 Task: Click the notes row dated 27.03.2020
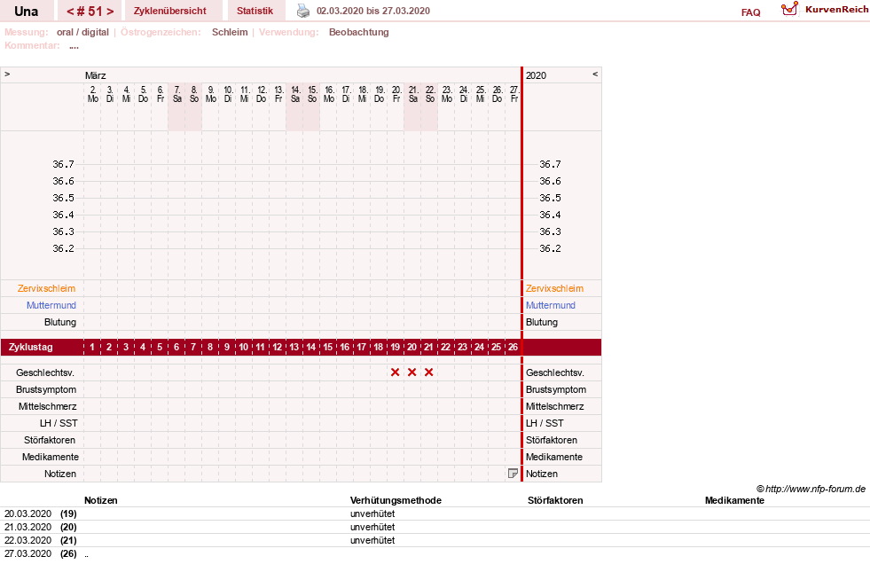coord(435,553)
